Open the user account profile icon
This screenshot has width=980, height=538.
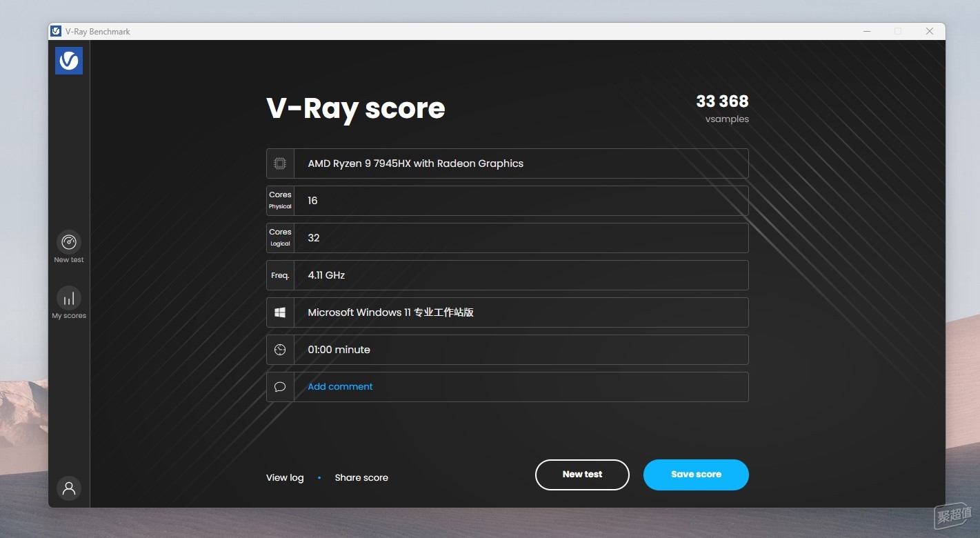(69, 488)
